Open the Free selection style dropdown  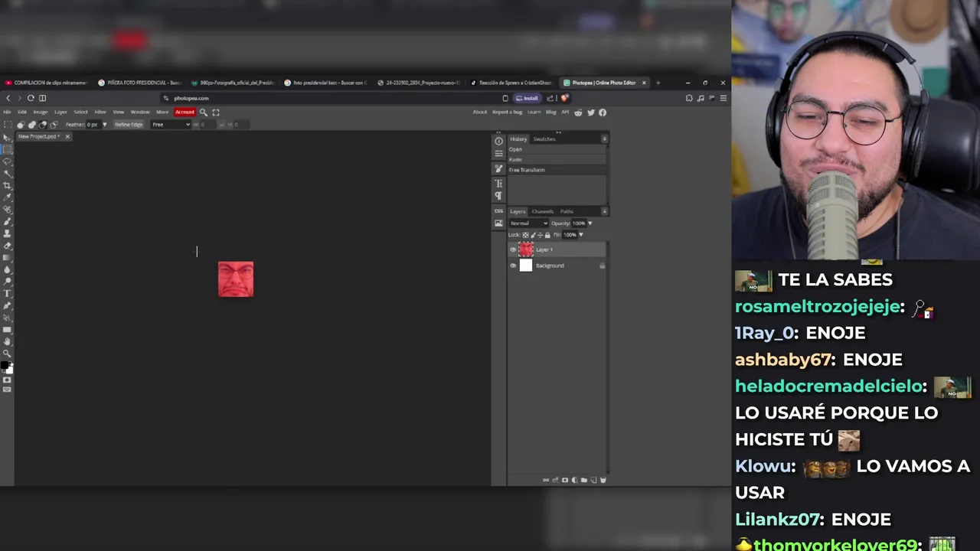171,125
